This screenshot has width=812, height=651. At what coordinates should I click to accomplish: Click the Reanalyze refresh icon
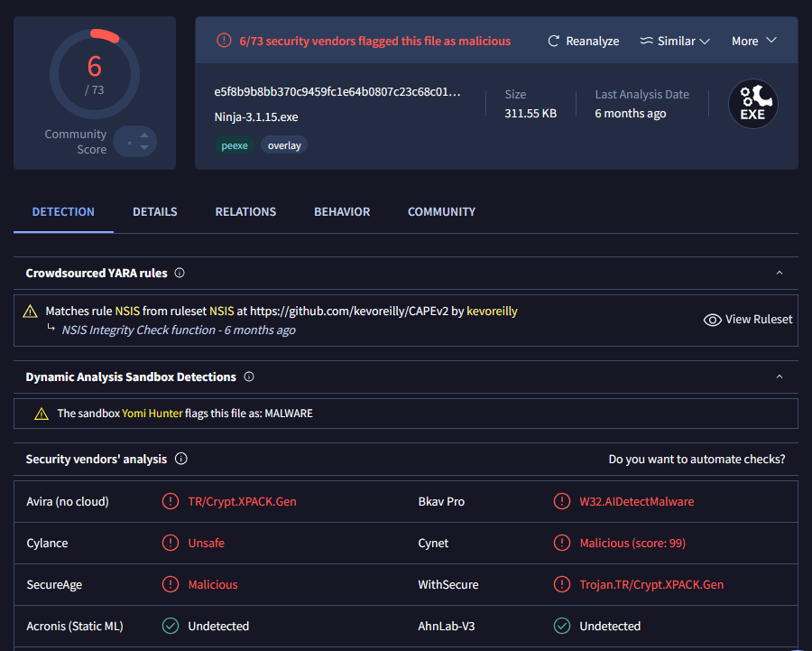(554, 42)
